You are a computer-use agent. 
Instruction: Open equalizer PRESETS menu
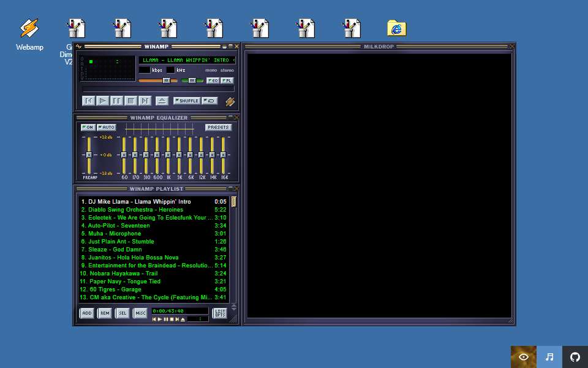tap(218, 128)
